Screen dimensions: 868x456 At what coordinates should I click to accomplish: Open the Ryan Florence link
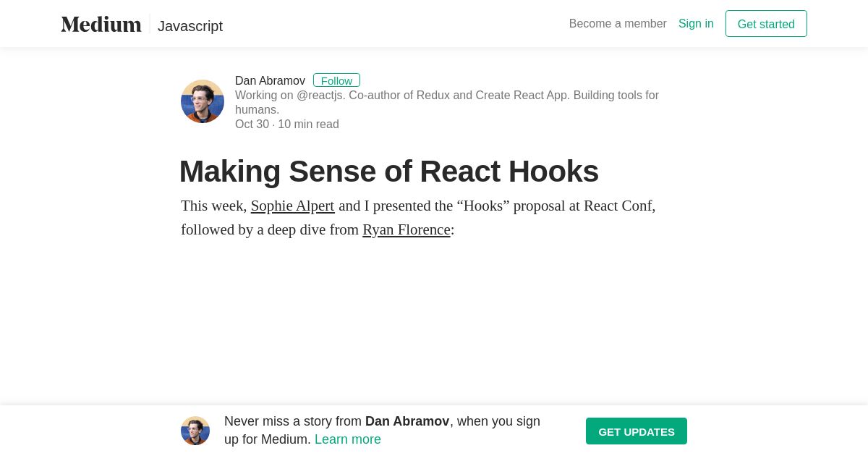pos(407,230)
